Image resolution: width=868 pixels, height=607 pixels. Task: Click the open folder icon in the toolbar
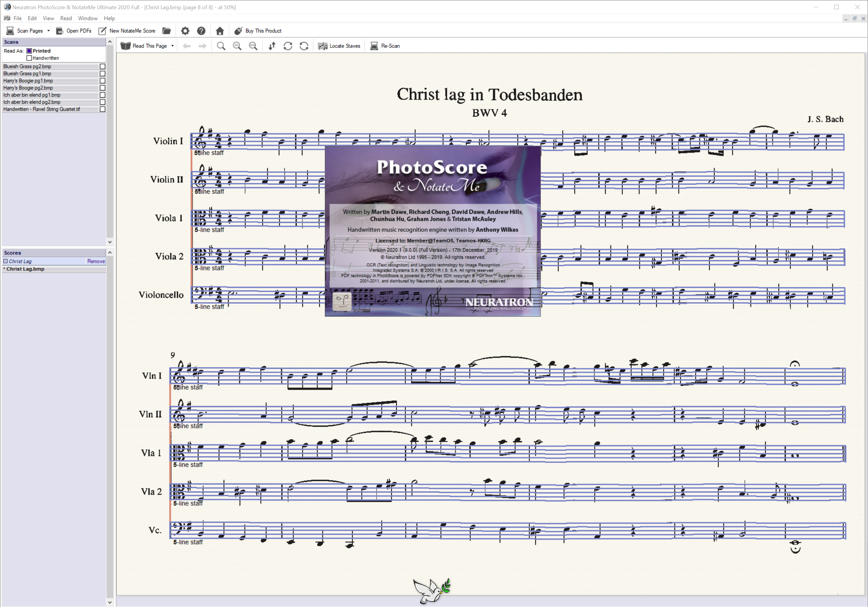point(166,31)
